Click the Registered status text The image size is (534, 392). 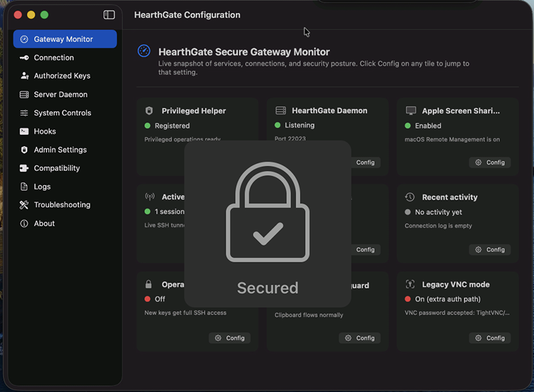[172, 126]
